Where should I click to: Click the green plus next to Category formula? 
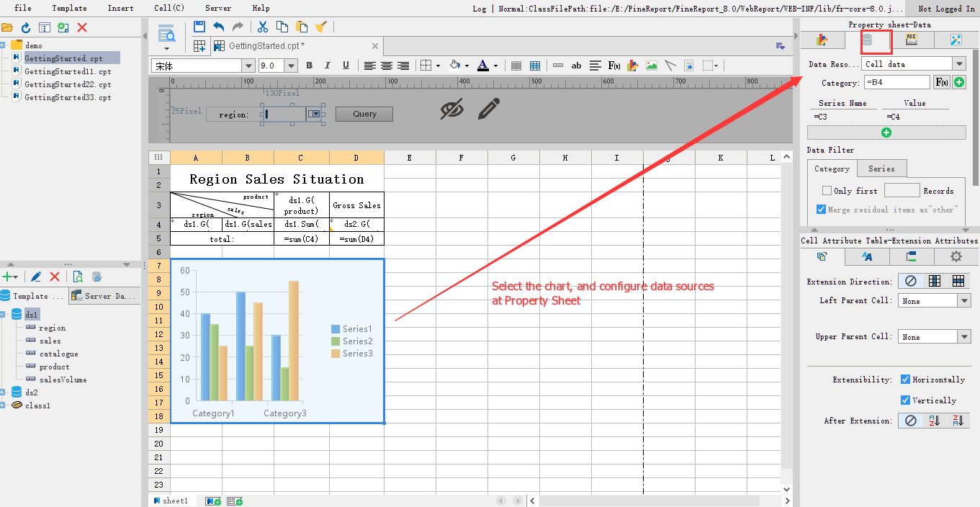(x=959, y=83)
